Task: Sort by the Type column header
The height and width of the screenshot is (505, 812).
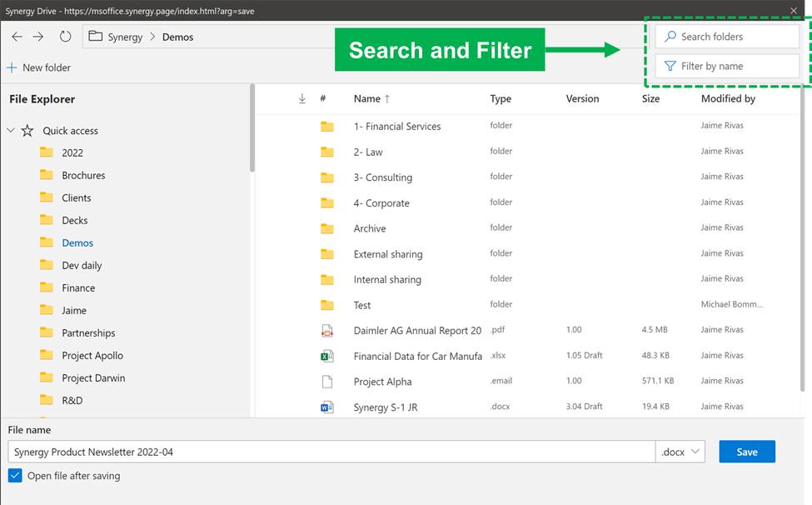Action: click(x=501, y=98)
